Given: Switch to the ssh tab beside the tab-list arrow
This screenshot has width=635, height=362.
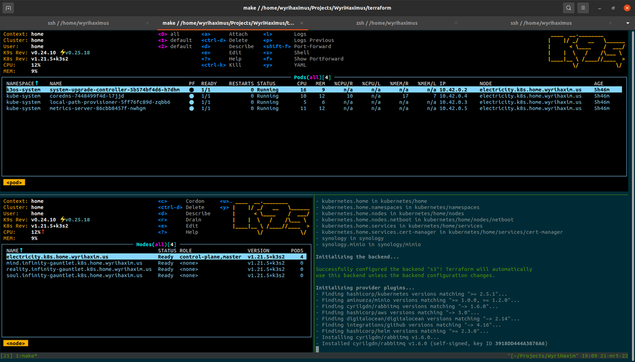Looking at the screenshot, I should [x=541, y=23].
